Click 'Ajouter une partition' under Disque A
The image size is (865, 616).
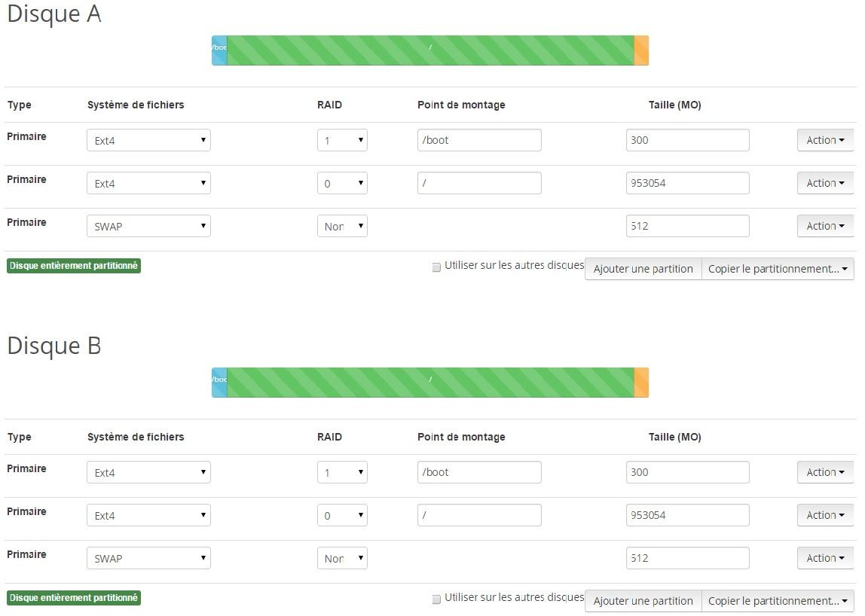(643, 269)
